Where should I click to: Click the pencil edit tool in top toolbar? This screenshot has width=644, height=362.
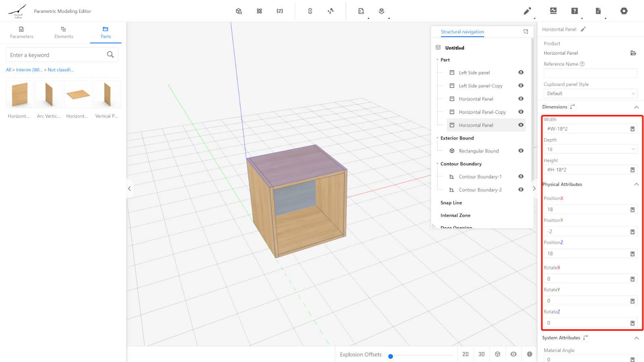[x=527, y=11]
